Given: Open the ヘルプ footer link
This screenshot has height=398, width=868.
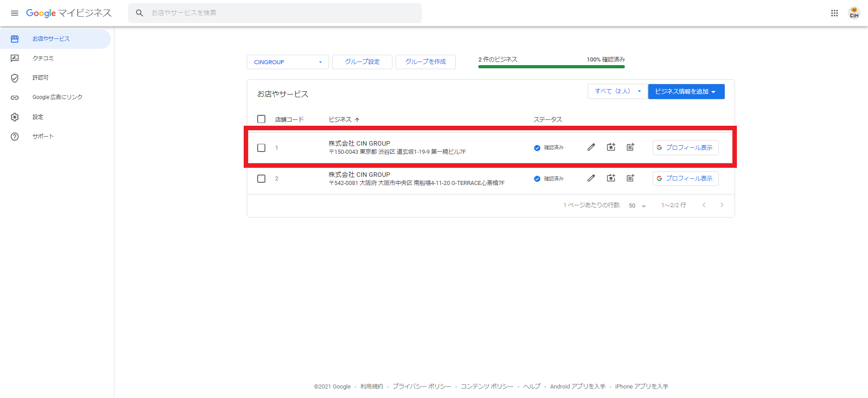Looking at the screenshot, I should click(x=532, y=387).
